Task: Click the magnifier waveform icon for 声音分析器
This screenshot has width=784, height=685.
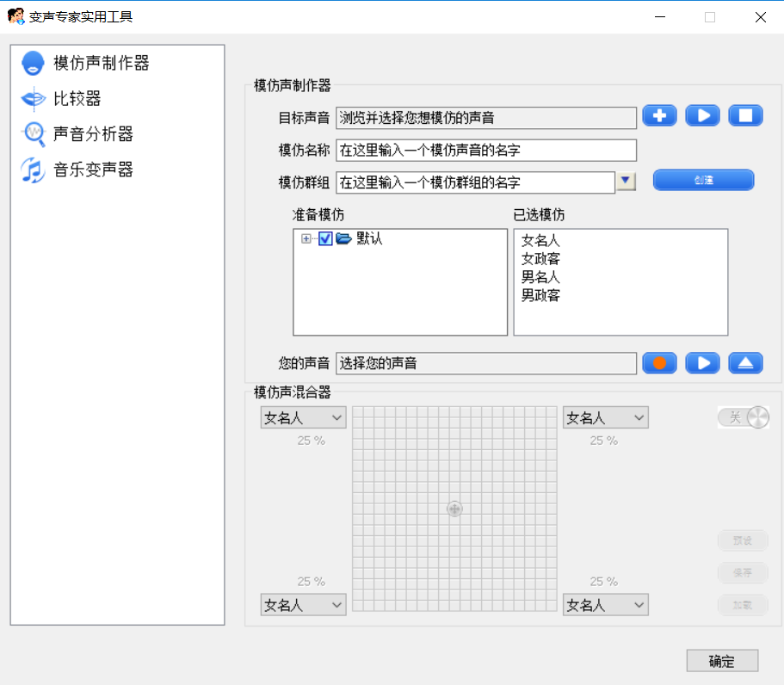Action: 34,134
